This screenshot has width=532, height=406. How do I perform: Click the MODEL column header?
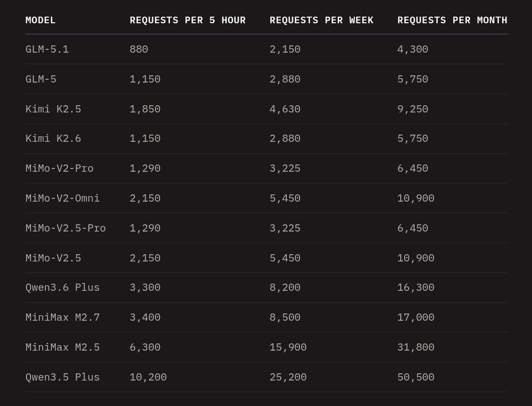point(40,20)
